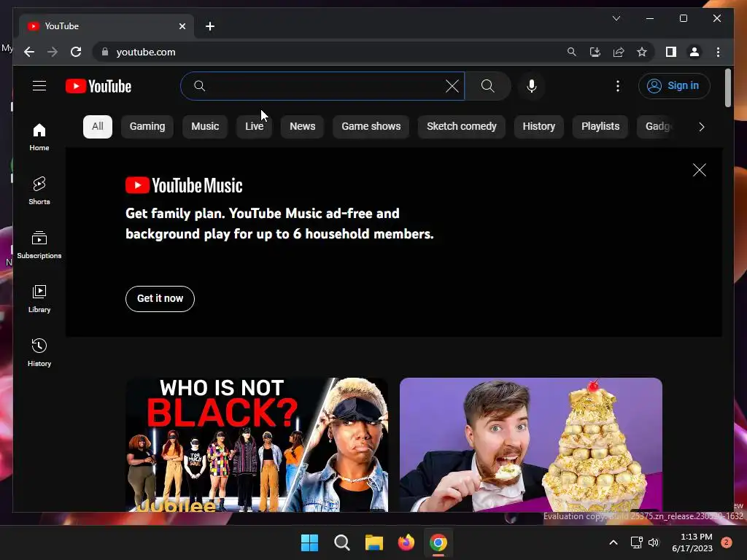Click the site lock icon in address bar
The width and height of the screenshot is (747, 560).
(x=105, y=52)
